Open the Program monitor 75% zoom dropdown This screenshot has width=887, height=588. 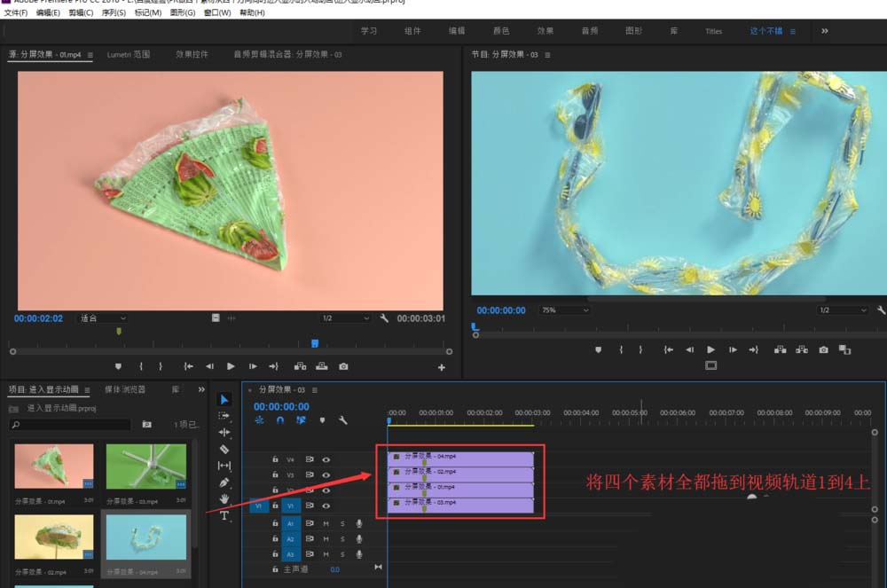coord(564,310)
